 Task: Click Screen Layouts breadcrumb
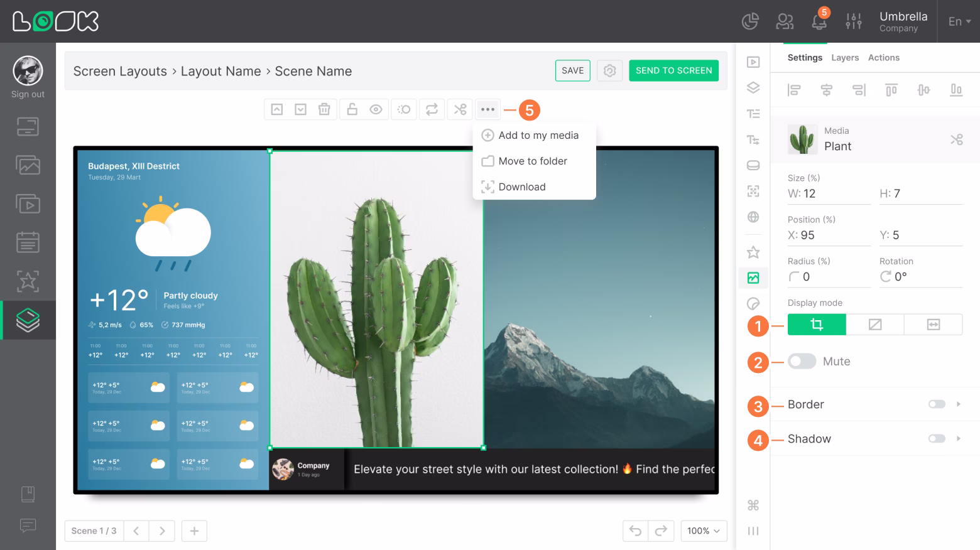tap(120, 71)
